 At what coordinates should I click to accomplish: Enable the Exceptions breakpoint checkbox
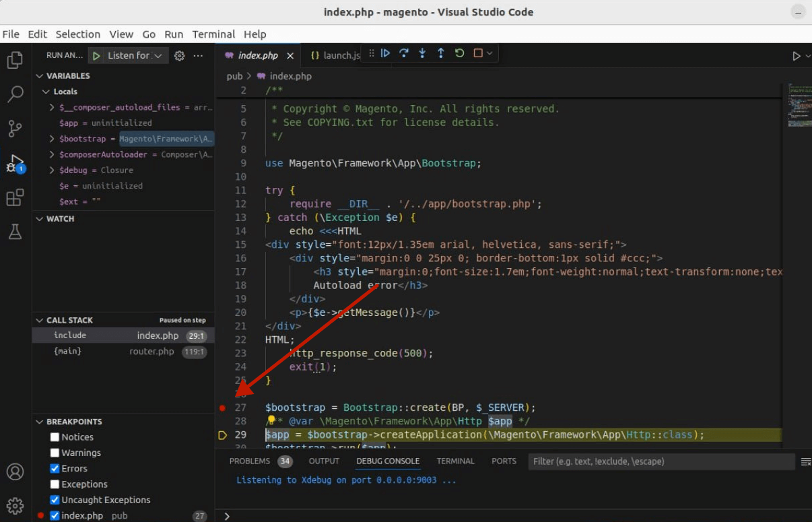click(x=55, y=484)
